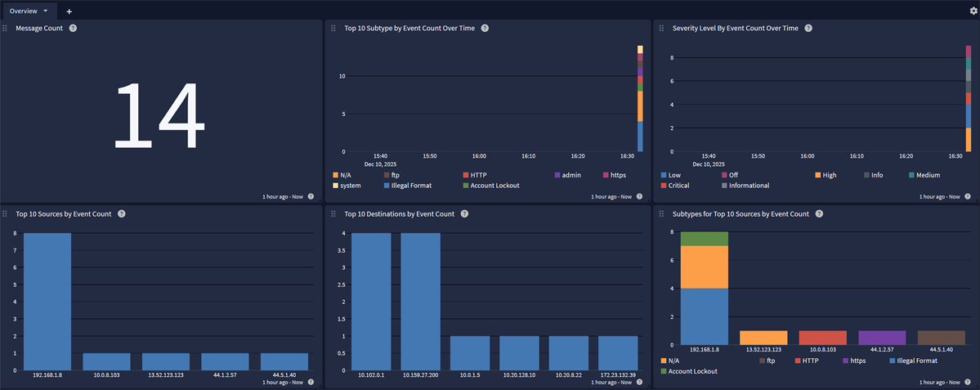The image size is (980, 390).
Task: Click drag handle of Message Count panel
Action: pyautogui.click(x=5, y=28)
